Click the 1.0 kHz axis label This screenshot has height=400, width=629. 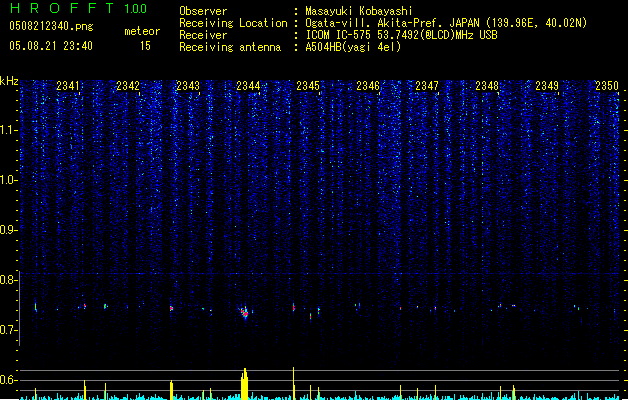click(9, 180)
